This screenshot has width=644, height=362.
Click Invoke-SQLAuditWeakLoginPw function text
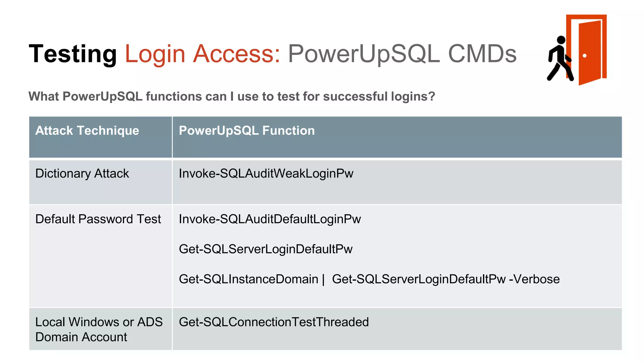(266, 173)
